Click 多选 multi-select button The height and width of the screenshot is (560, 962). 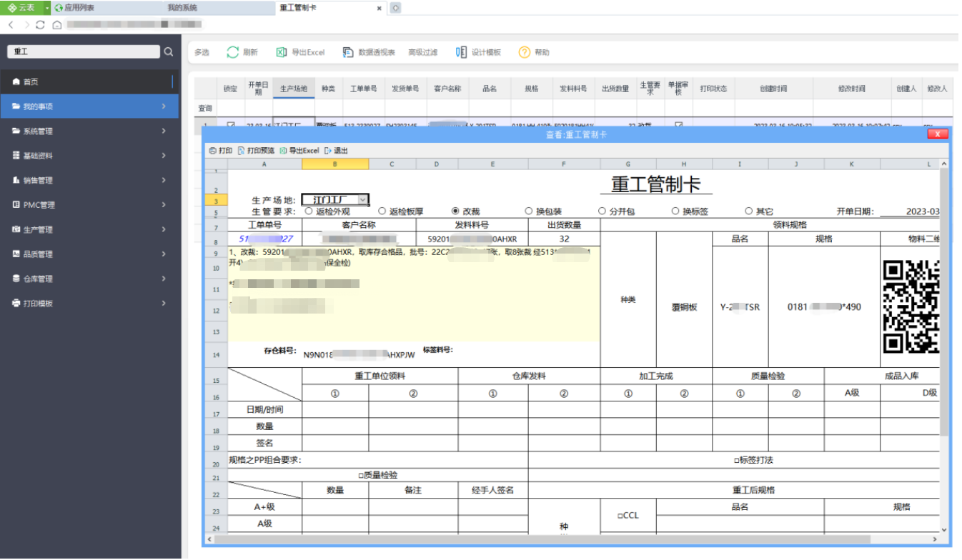point(202,52)
